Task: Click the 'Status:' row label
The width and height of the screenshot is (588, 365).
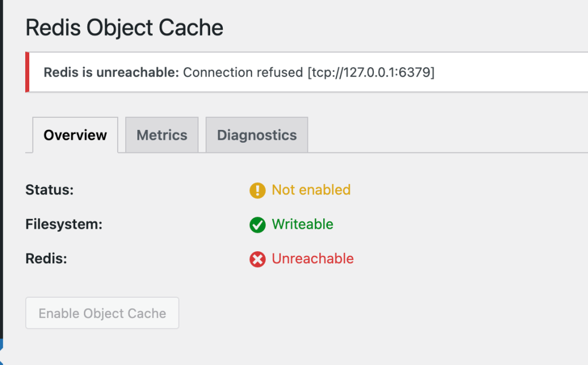Action: (x=49, y=190)
